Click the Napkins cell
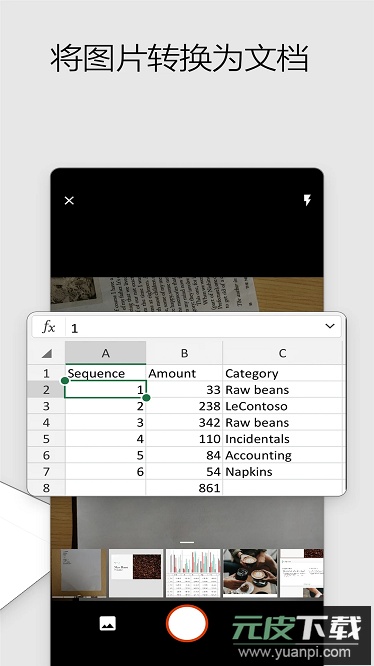The width and height of the screenshot is (374, 666). click(282, 471)
